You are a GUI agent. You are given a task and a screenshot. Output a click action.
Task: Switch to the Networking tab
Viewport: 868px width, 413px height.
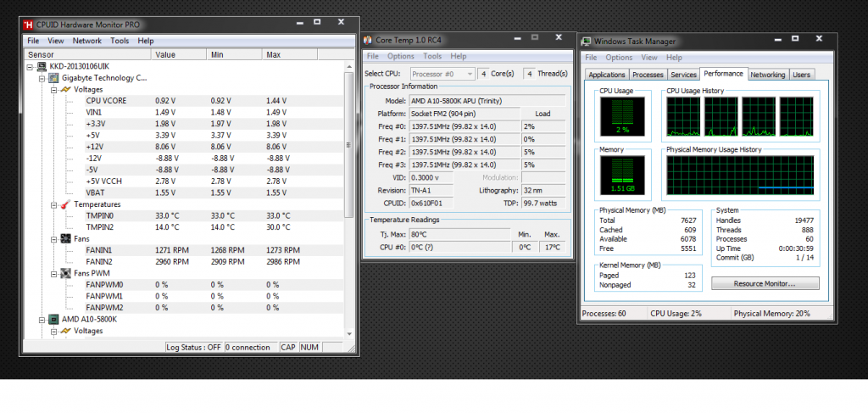click(x=767, y=75)
